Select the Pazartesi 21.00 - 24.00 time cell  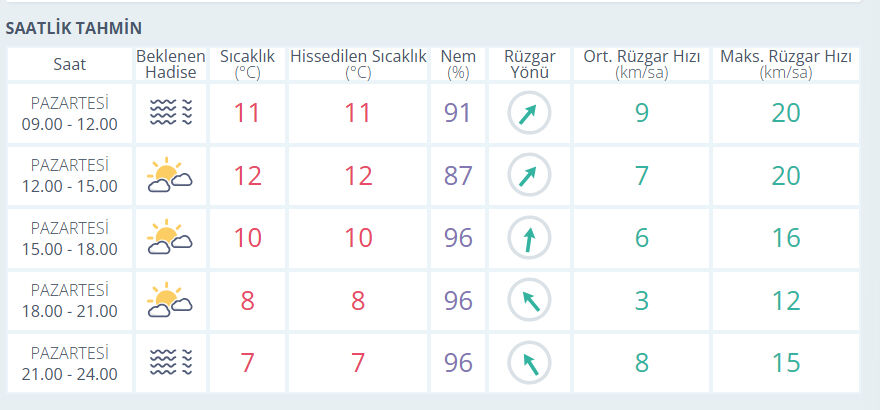coord(70,363)
